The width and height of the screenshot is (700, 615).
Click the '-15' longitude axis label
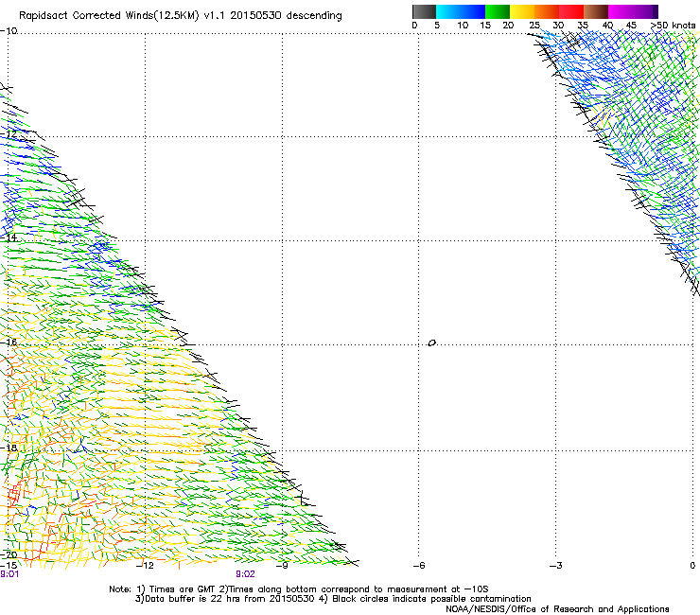click(x=9, y=565)
